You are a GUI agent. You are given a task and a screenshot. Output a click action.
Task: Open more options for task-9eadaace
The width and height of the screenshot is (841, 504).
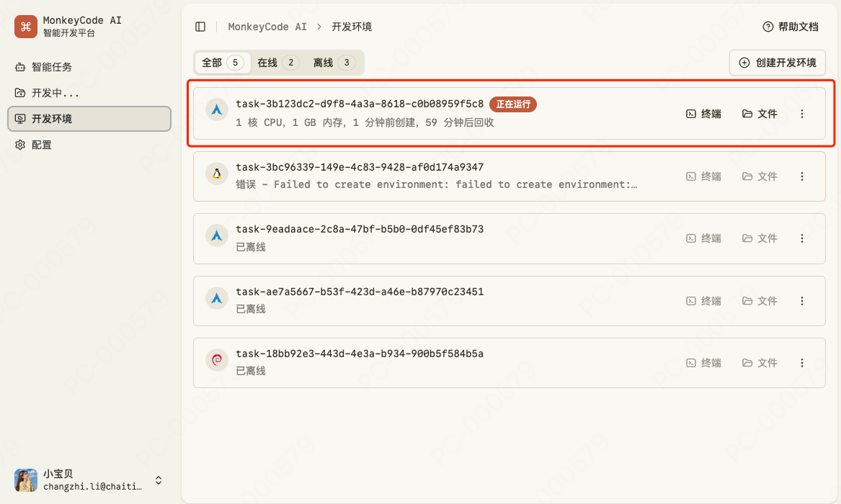click(802, 238)
